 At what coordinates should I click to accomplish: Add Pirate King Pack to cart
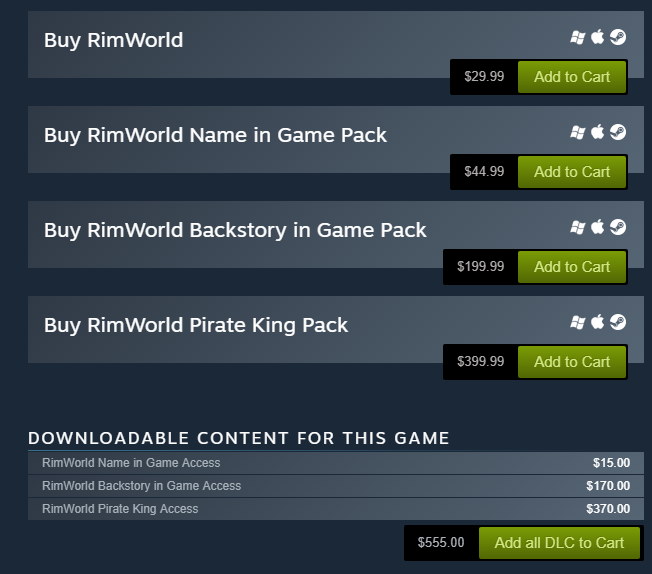(x=572, y=361)
